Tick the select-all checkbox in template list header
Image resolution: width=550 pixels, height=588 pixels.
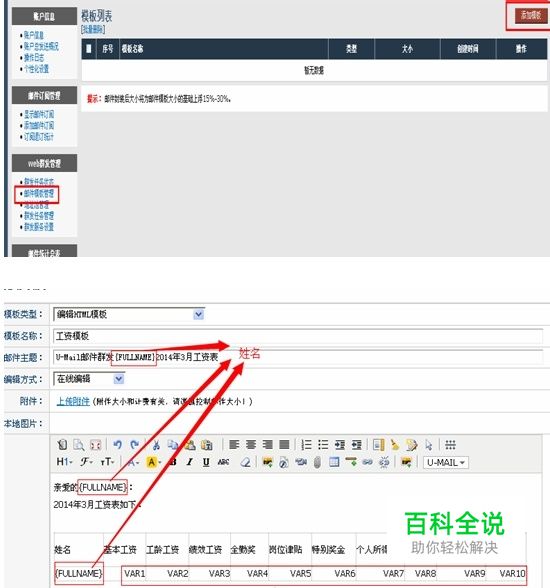point(89,48)
